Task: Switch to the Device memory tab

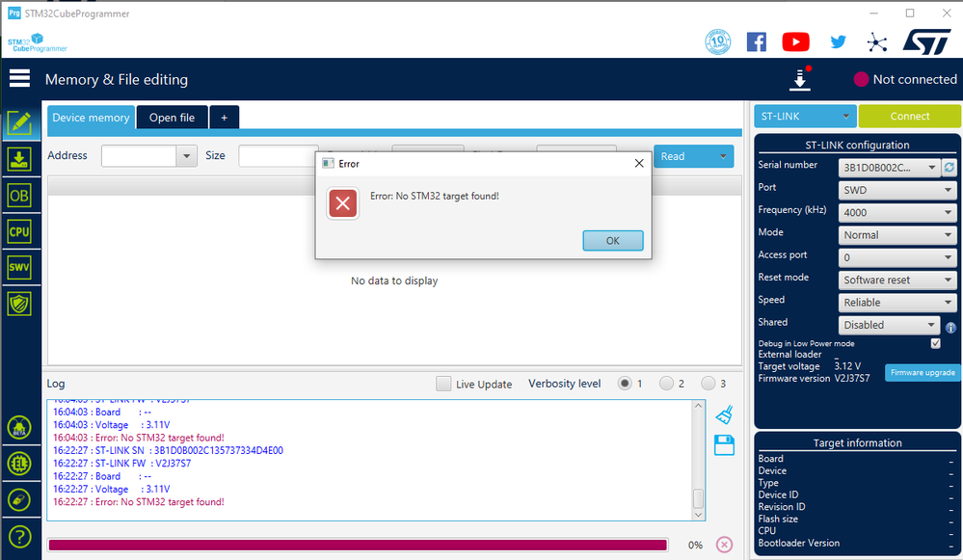Action: coord(91,118)
